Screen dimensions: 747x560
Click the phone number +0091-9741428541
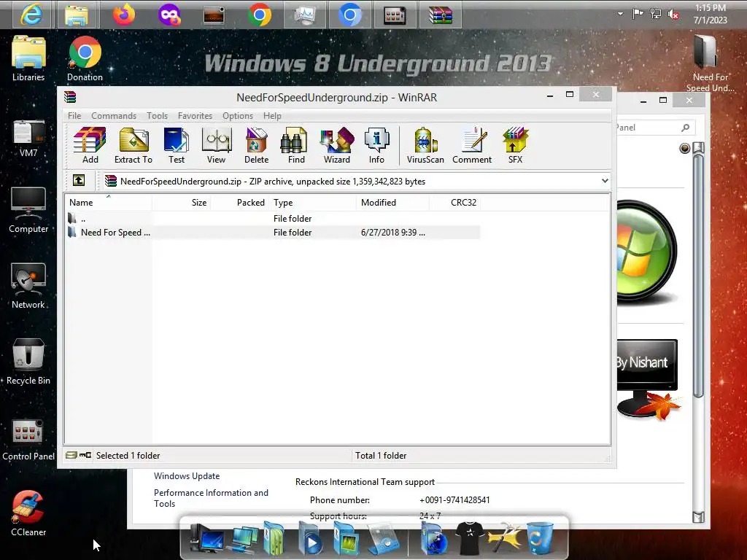(x=454, y=500)
